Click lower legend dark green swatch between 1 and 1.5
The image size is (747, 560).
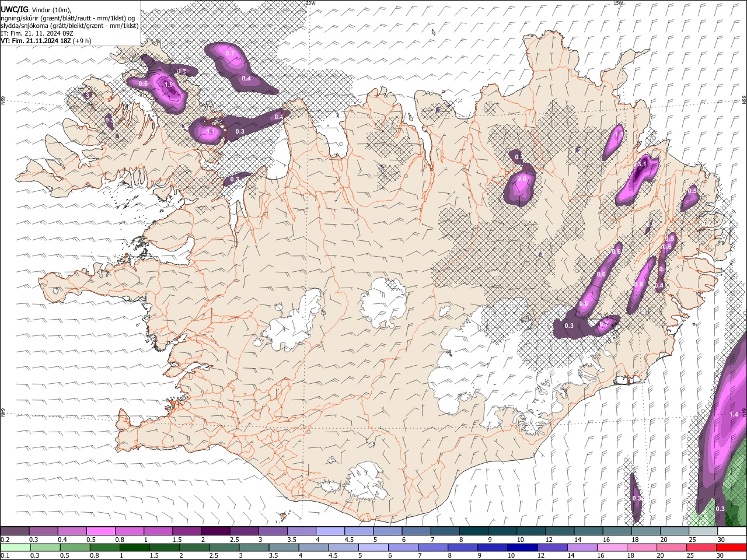coord(134,547)
